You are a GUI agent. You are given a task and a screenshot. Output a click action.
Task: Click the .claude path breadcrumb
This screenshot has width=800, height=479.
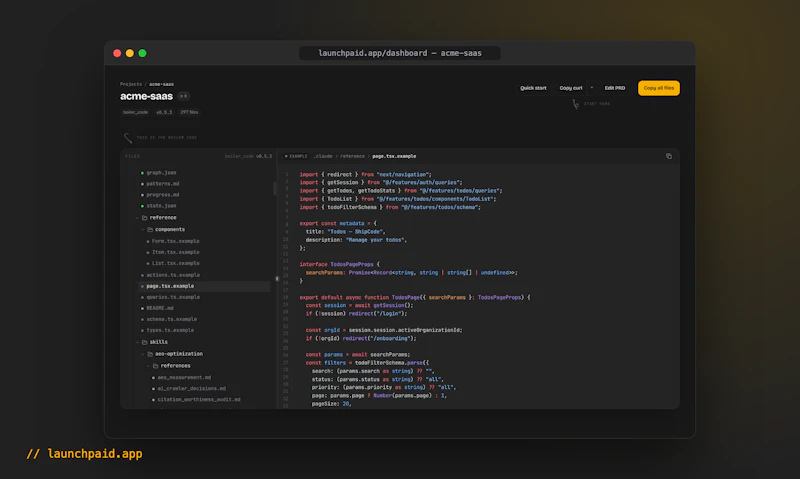click(x=323, y=156)
